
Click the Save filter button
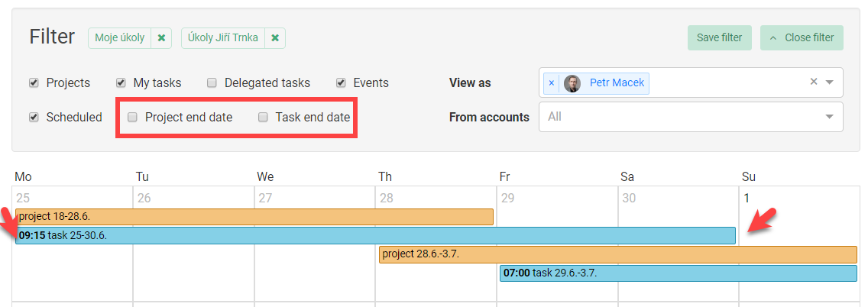click(720, 37)
